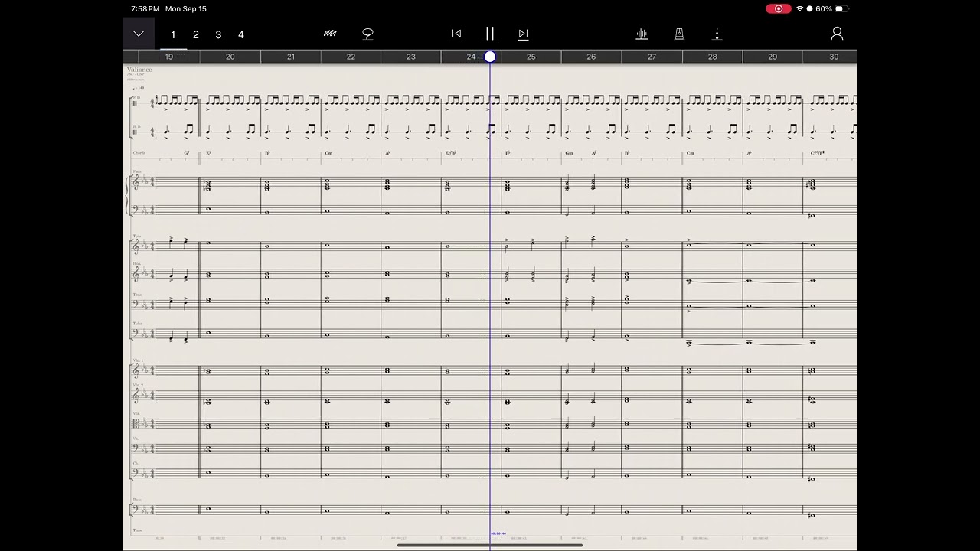The image size is (980, 551).
Task: Skip forward to next section
Action: pos(523,34)
